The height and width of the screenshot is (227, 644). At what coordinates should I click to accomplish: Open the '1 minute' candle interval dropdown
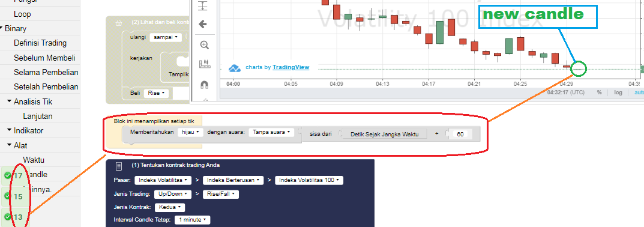pos(192,220)
